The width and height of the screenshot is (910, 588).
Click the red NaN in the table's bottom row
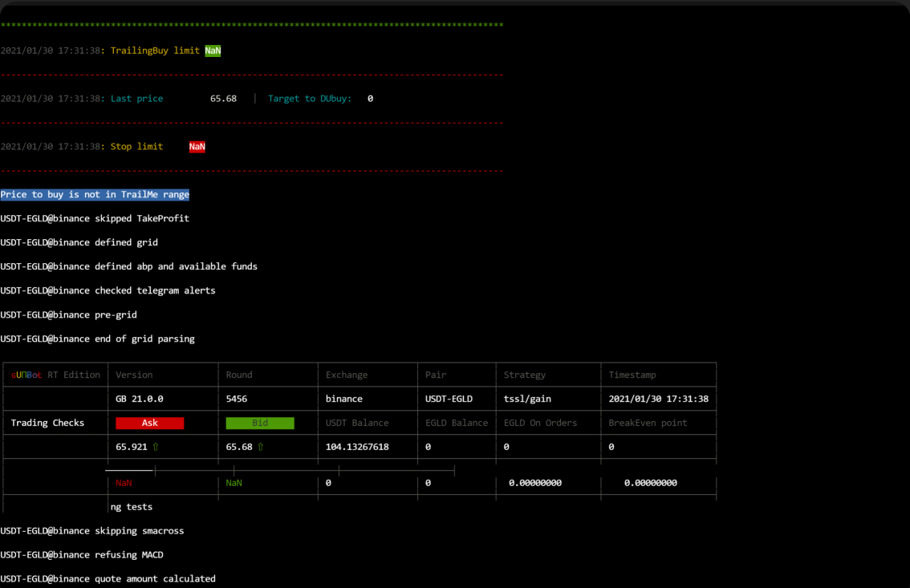[x=124, y=483]
